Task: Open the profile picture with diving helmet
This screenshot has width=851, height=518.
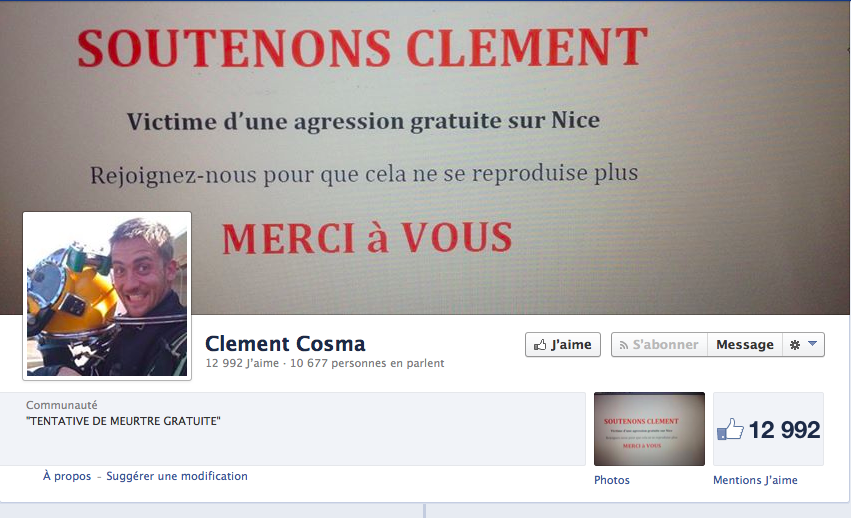Action: pyautogui.click(x=107, y=296)
